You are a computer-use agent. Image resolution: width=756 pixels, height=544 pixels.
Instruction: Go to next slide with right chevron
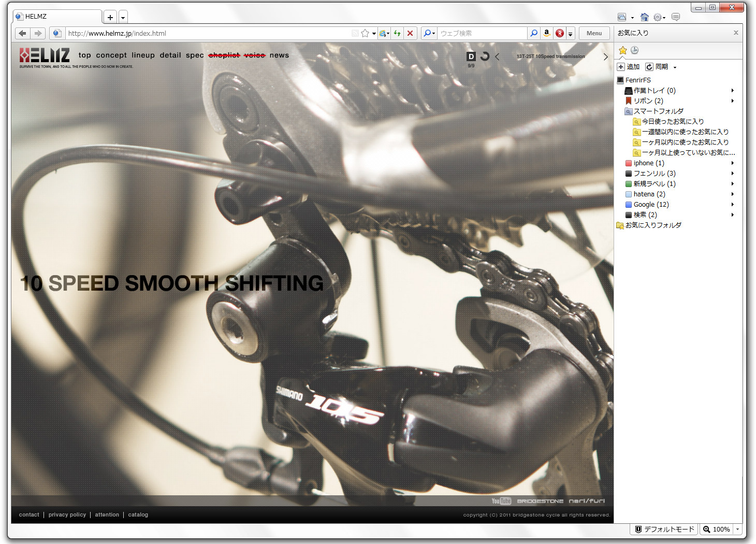click(x=605, y=56)
